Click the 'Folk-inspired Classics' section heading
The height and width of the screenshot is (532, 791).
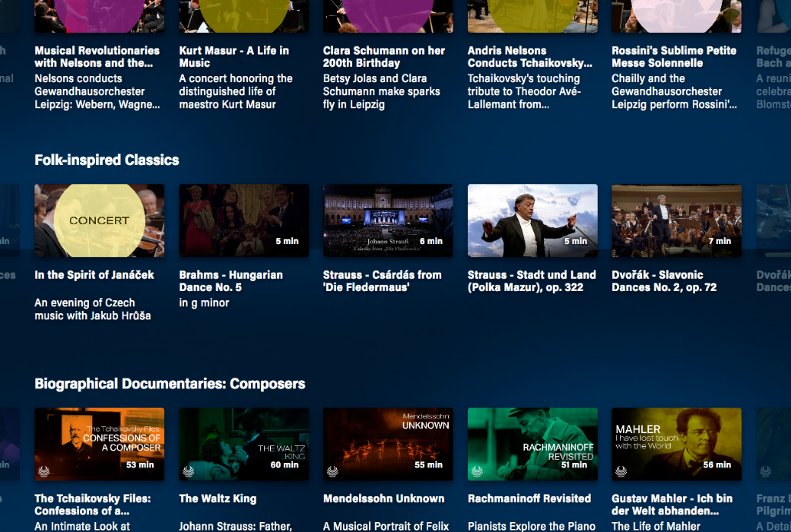coord(107,160)
